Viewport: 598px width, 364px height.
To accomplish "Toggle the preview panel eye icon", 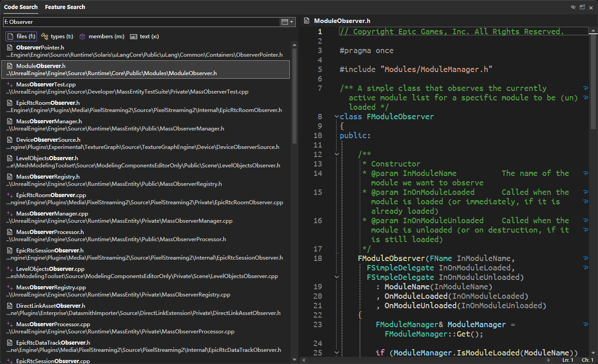I will pos(573,7).
